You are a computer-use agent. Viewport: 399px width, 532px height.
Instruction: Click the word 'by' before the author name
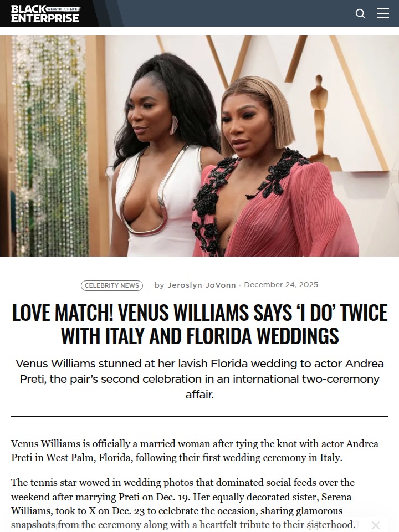tap(159, 285)
